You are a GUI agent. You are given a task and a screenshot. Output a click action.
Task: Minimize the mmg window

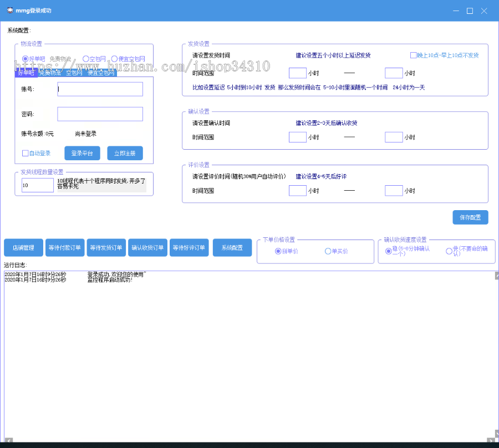tap(456, 11)
